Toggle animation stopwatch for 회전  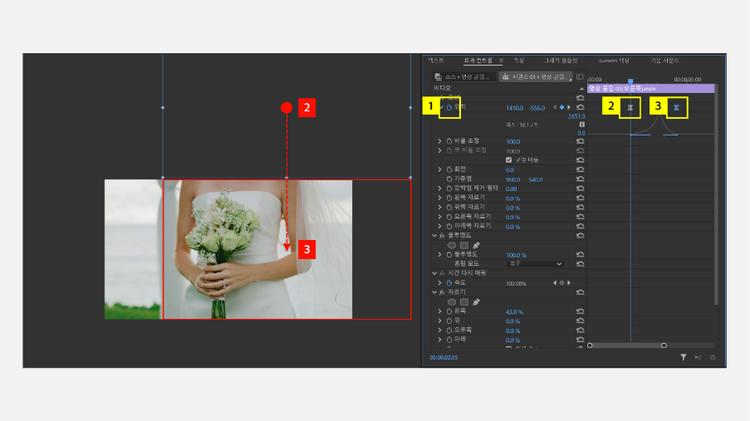point(449,169)
